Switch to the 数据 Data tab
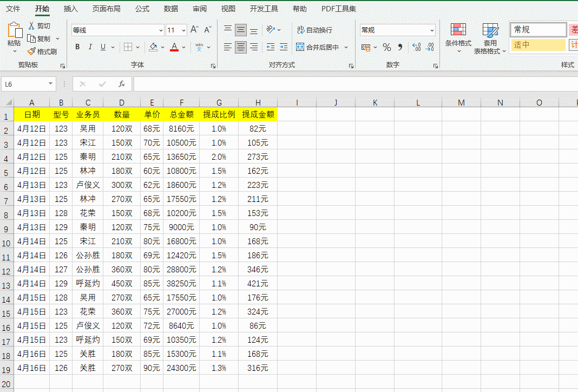 [x=170, y=9]
